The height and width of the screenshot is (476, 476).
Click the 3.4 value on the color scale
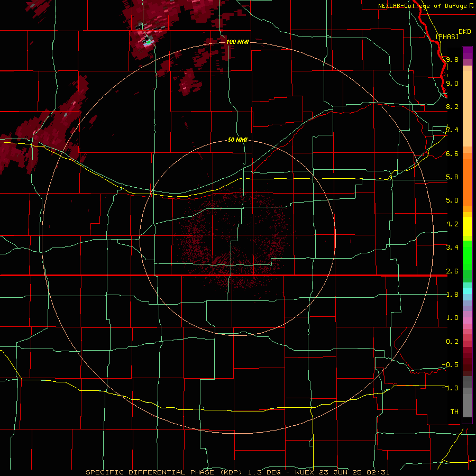click(452, 248)
